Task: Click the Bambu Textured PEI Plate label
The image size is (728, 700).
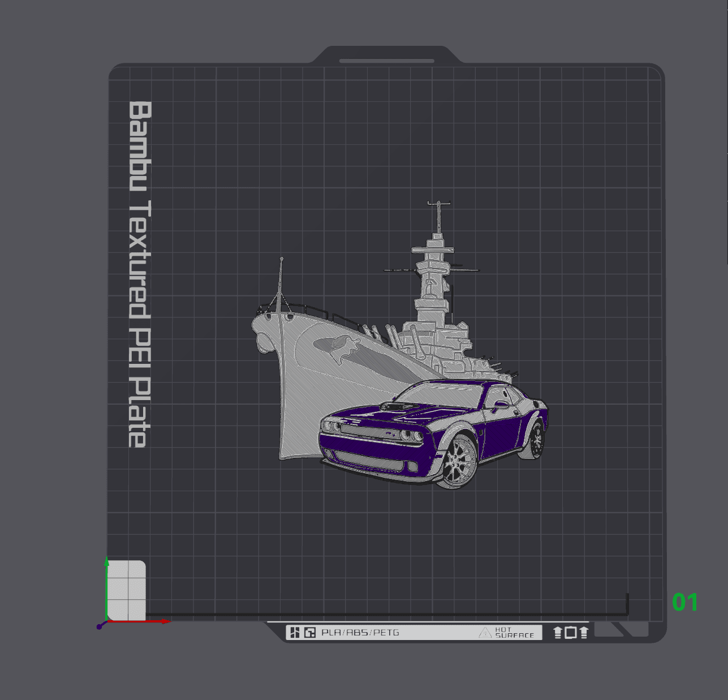Action: (x=139, y=274)
